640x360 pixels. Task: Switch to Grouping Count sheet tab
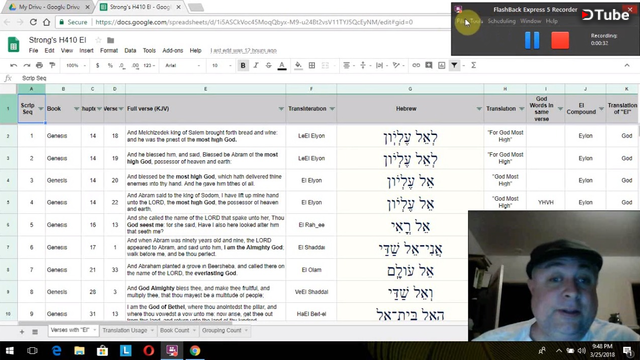[x=225, y=331]
